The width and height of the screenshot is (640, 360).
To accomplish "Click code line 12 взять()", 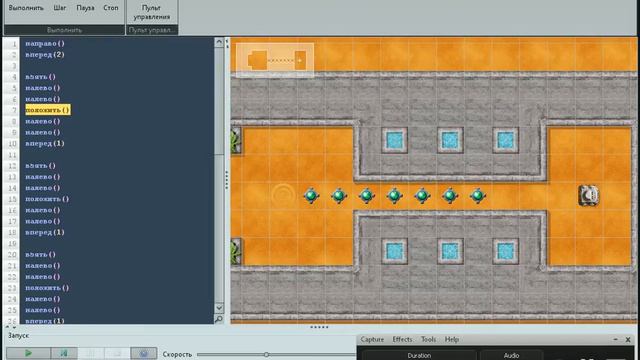I will (40, 166).
